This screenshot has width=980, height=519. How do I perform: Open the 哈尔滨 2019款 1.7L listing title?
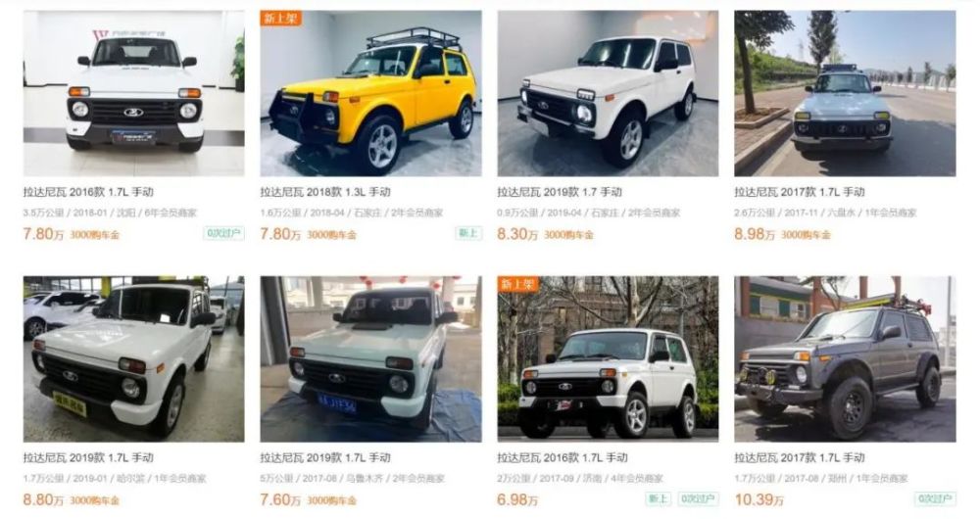point(89,457)
